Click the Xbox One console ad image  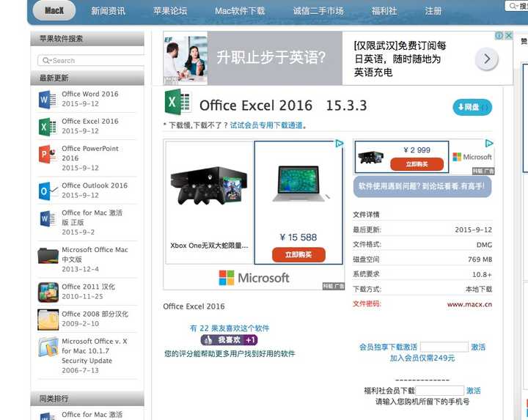click(209, 185)
